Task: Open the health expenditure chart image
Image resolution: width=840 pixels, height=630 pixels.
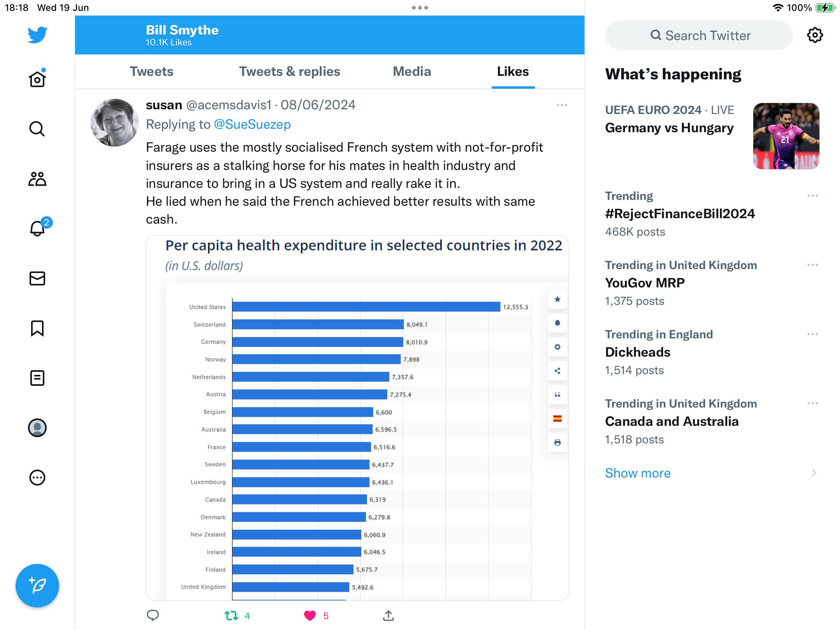Action: click(357, 418)
